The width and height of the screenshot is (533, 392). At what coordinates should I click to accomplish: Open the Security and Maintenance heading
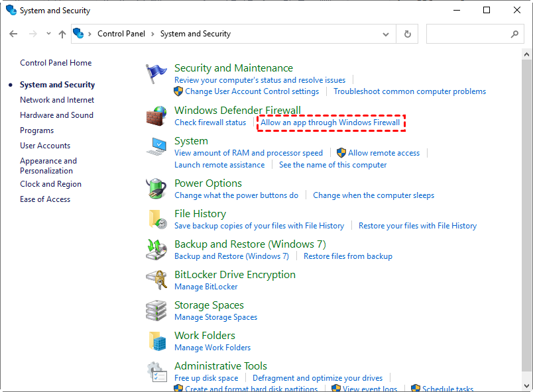(x=233, y=68)
